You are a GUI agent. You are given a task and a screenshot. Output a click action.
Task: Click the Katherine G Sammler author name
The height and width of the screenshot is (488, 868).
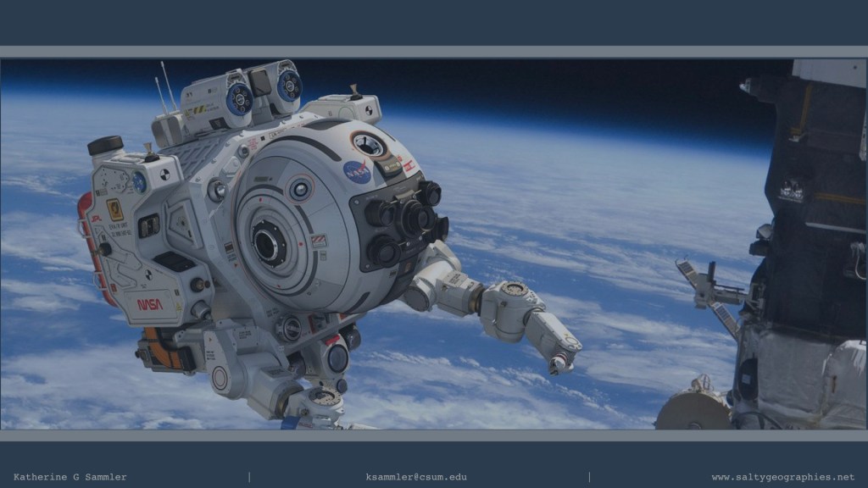tap(70, 477)
